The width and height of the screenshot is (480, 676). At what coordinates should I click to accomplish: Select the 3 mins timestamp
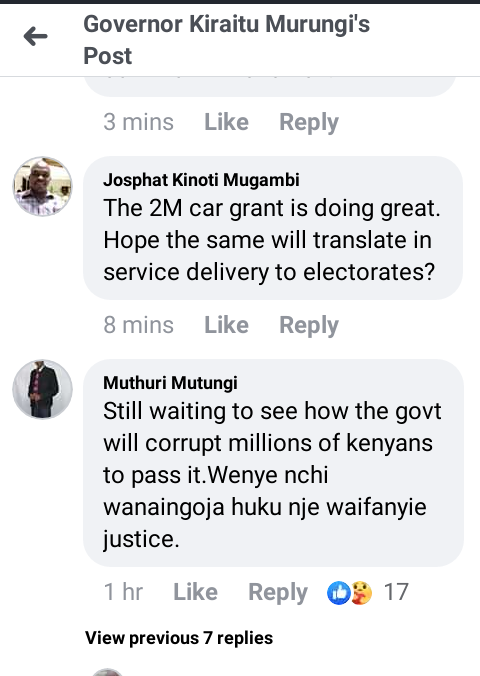[138, 122]
